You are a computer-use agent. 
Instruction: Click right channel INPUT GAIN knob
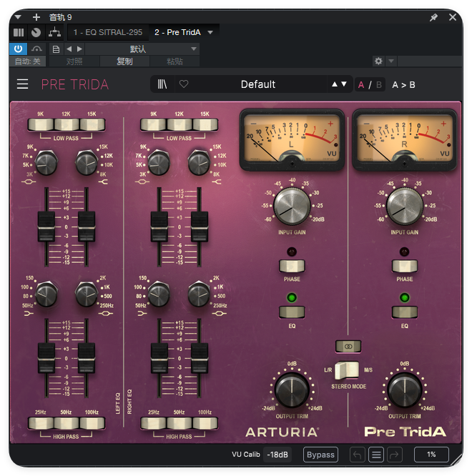(405, 207)
